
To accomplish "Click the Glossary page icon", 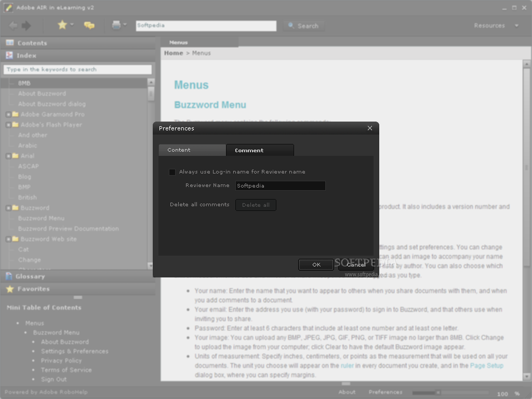I will (9, 276).
